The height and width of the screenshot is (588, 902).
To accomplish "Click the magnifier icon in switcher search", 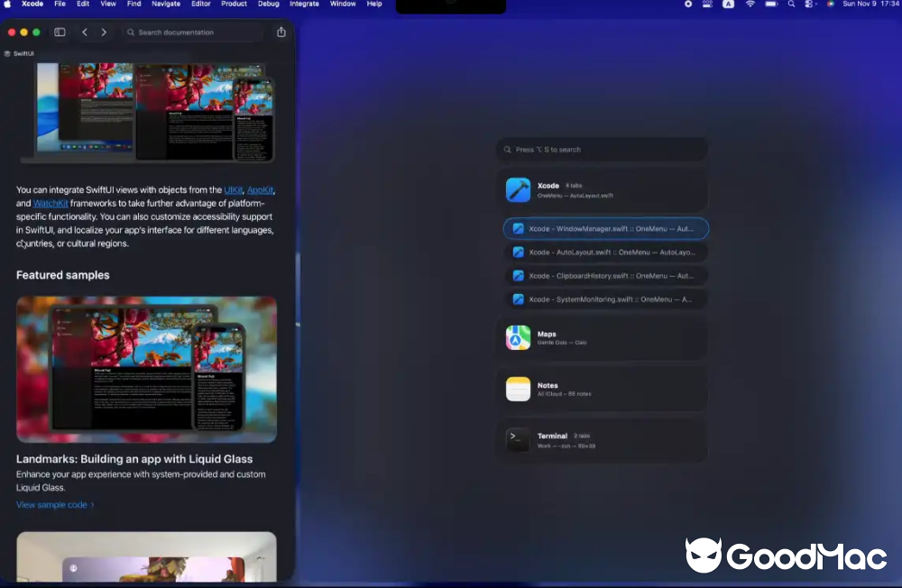I will pyautogui.click(x=507, y=150).
